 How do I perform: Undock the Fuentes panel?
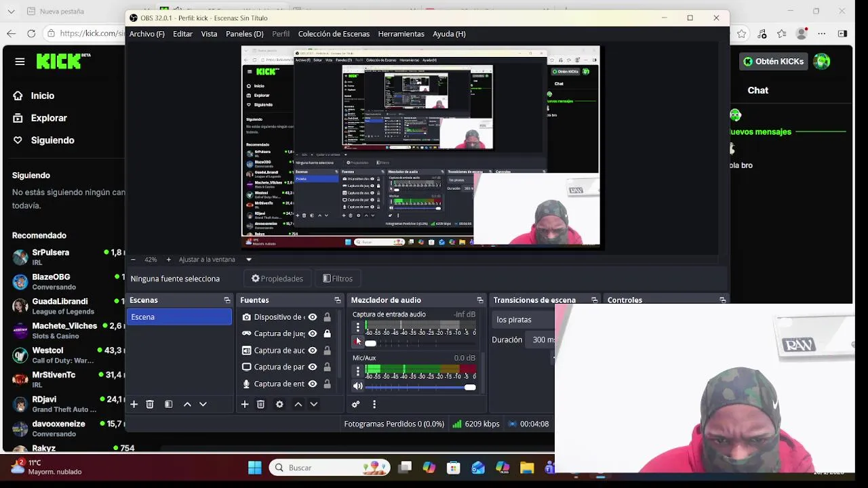[338, 300]
